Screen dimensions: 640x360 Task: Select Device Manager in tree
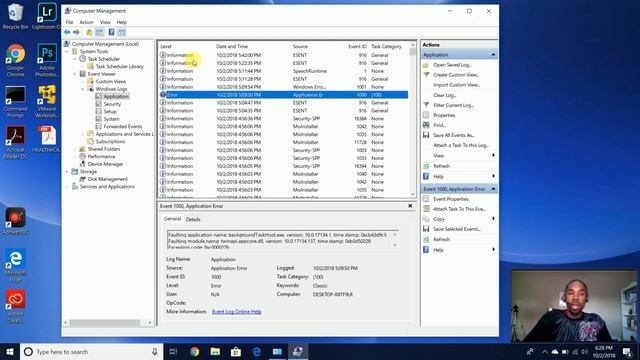coord(105,164)
